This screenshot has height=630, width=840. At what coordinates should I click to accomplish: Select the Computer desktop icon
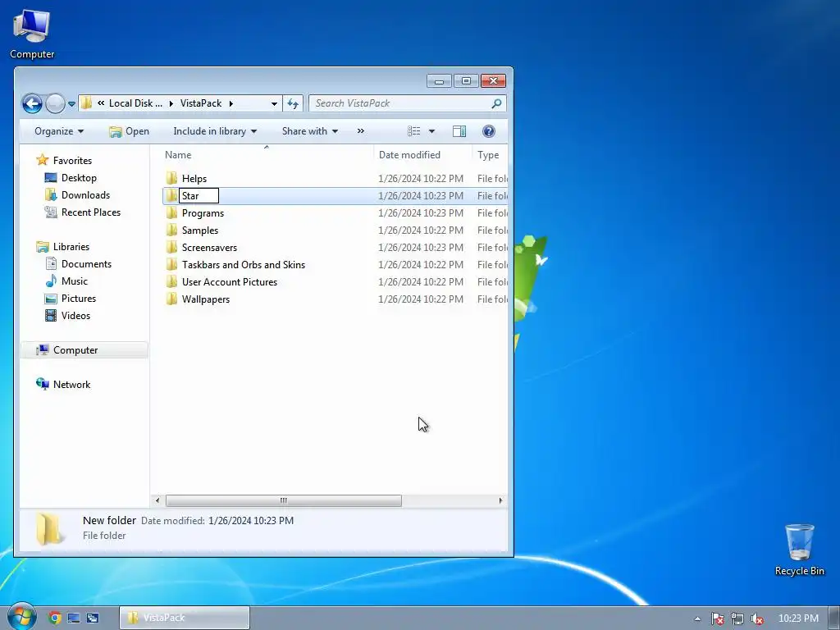tap(32, 34)
